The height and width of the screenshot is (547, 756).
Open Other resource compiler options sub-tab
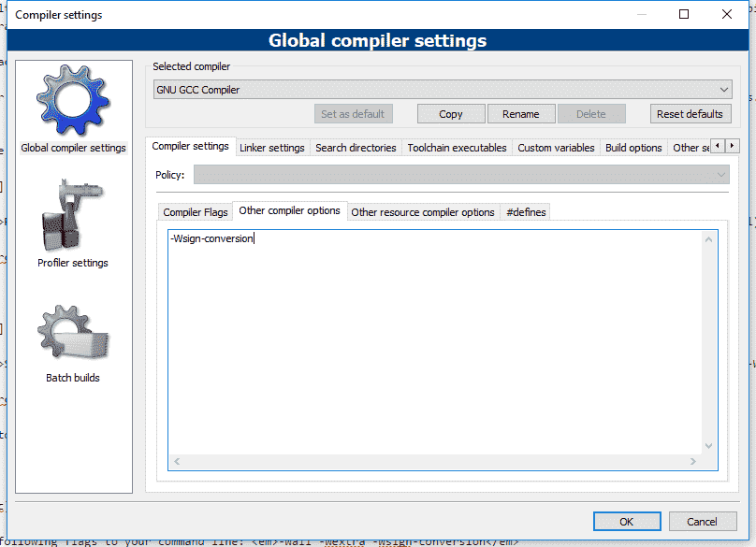click(x=423, y=212)
